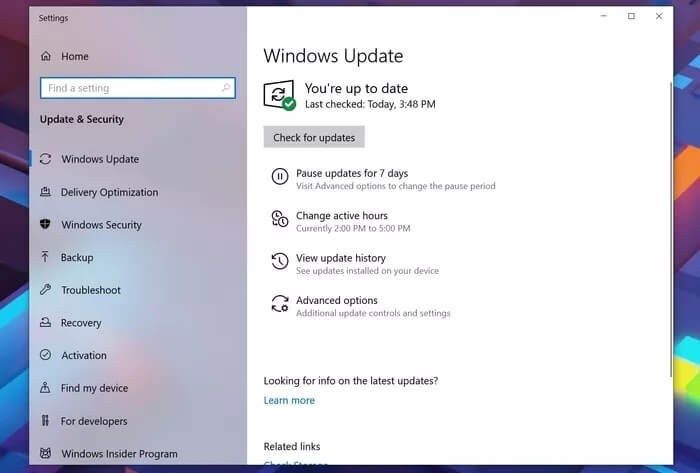Open Advanced options link
The height and width of the screenshot is (473, 700).
337,300
